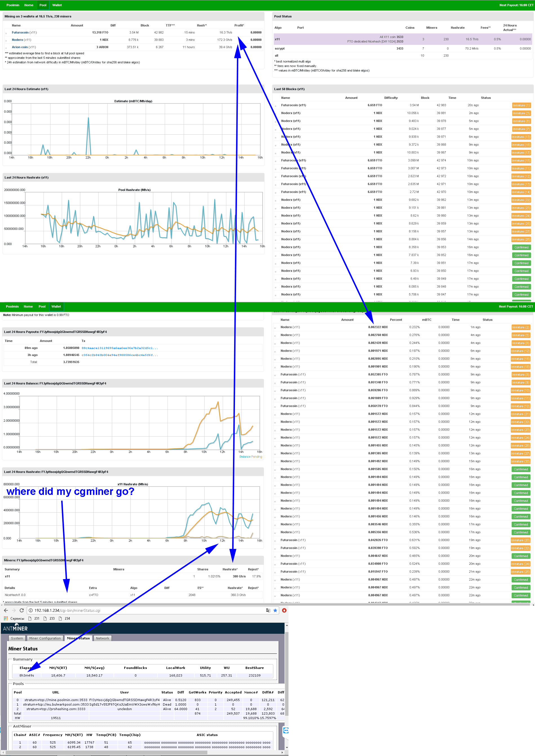Viewport: 535px width, 756px height.
Task: Open payout transaction c354c2b843b0…
Action: (120, 355)
